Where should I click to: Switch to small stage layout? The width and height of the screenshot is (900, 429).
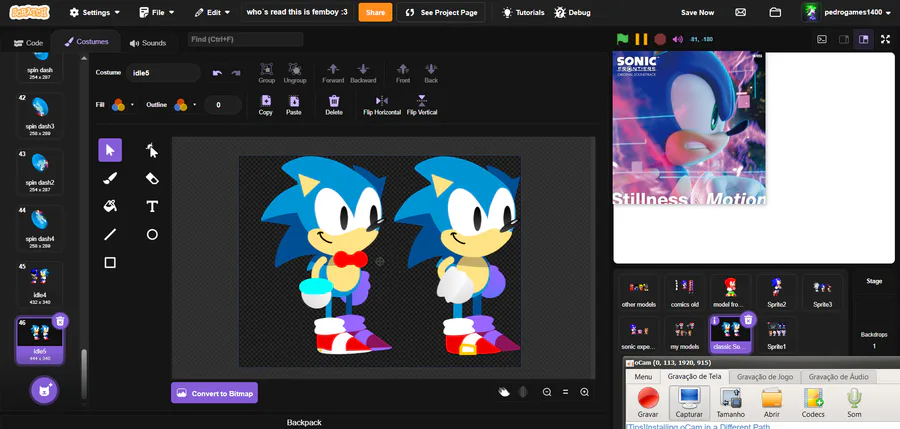tap(844, 40)
